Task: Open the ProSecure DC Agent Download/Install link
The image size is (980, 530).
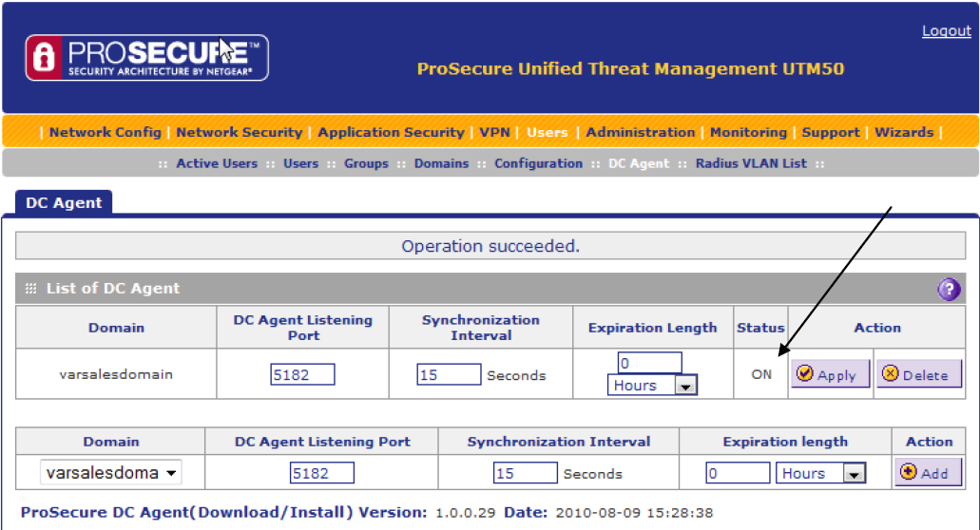Action: [x=187, y=513]
